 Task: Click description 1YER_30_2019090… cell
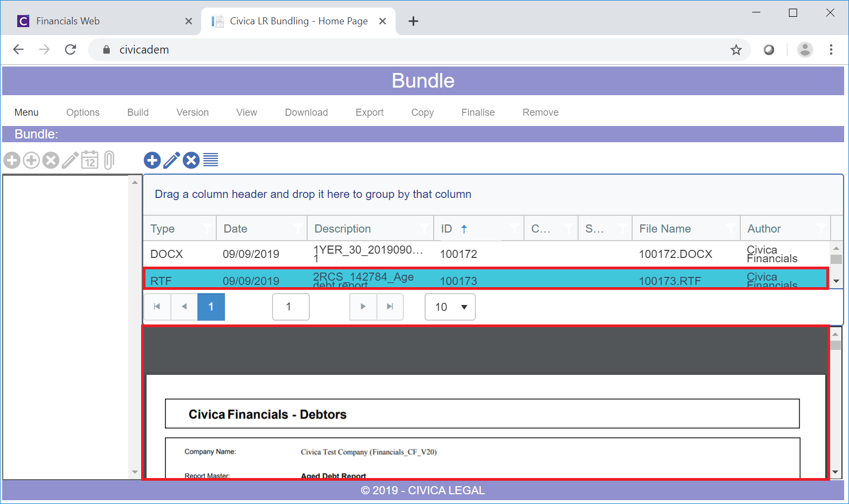pos(368,253)
